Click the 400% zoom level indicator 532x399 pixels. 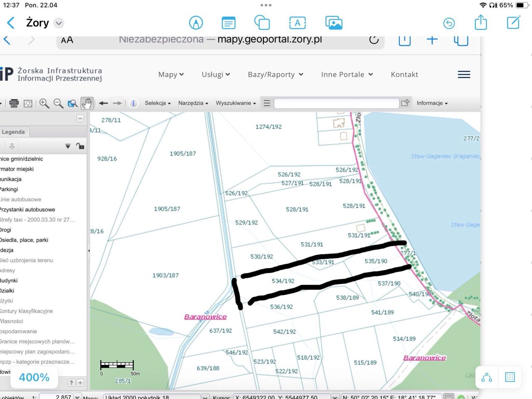[34, 377]
